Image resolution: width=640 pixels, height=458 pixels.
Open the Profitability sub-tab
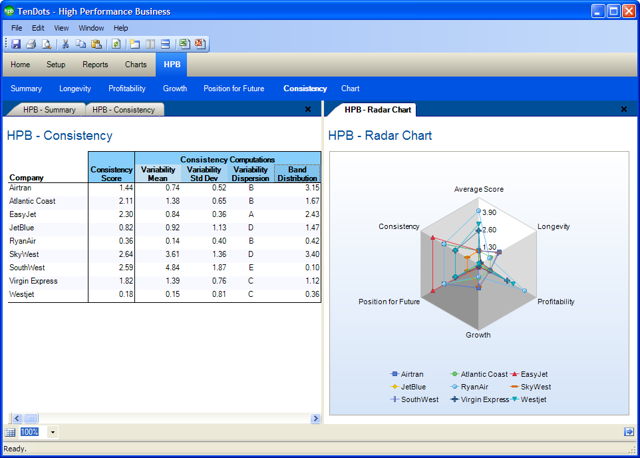point(127,89)
